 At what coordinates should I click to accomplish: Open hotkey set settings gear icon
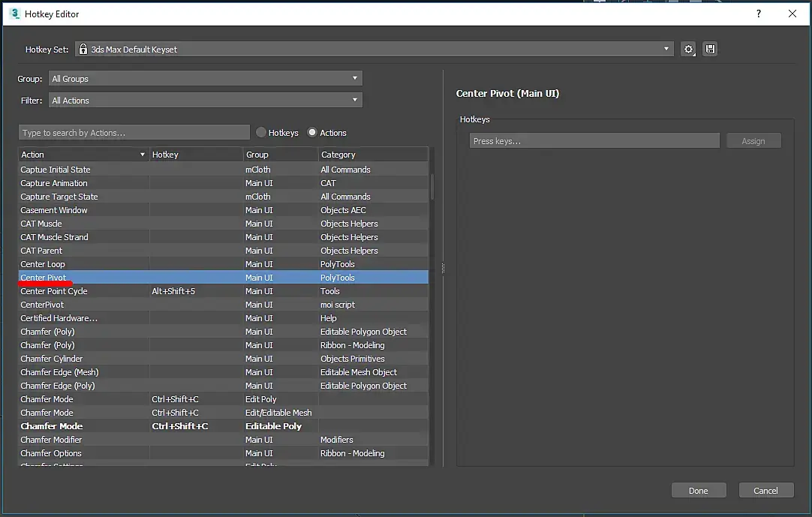(687, 50)
